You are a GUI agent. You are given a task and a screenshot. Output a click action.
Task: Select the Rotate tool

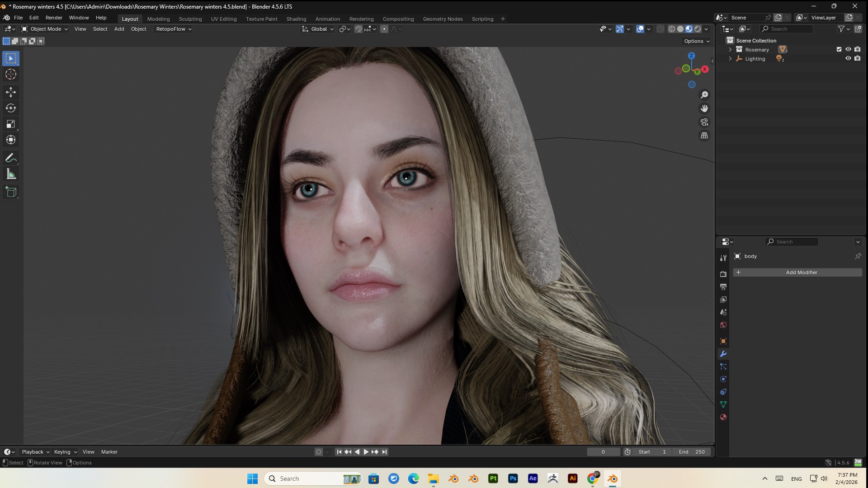[11, 108]
